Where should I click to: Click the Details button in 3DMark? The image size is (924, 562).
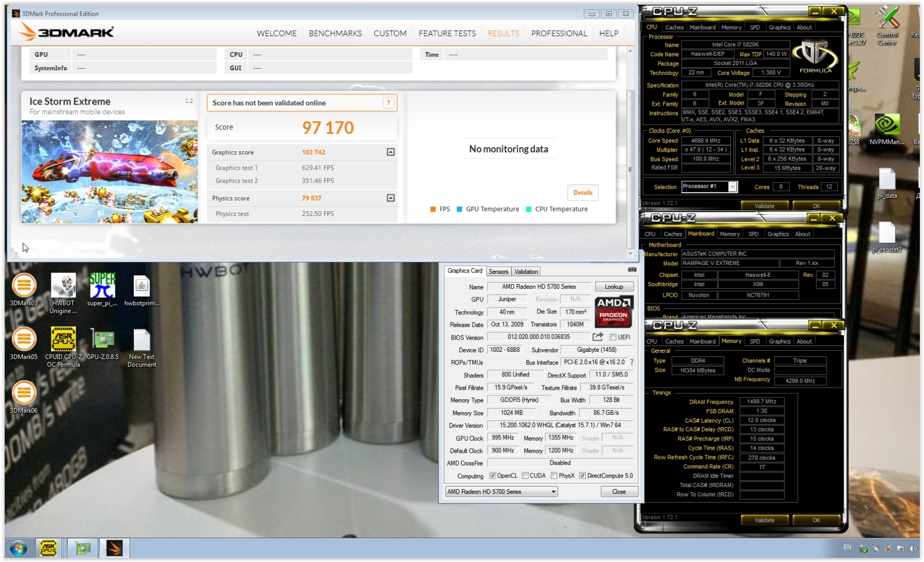coord(583,193)
